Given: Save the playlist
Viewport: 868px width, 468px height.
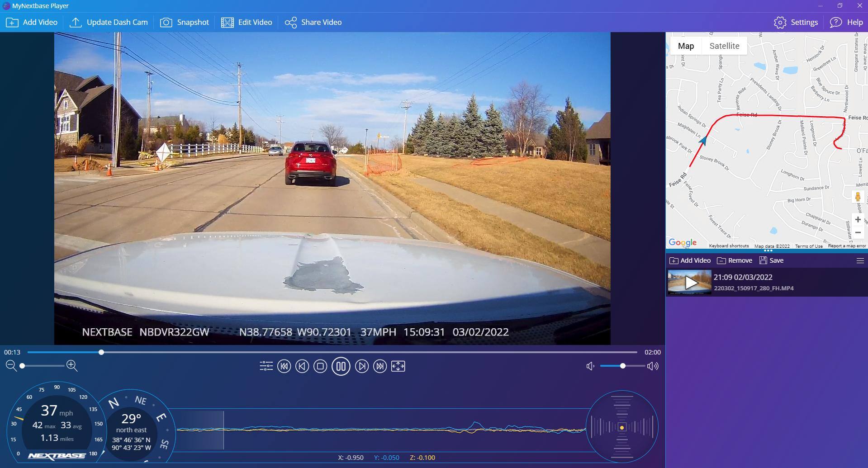Looking at the screenshot, I should [x=771, y=261].
